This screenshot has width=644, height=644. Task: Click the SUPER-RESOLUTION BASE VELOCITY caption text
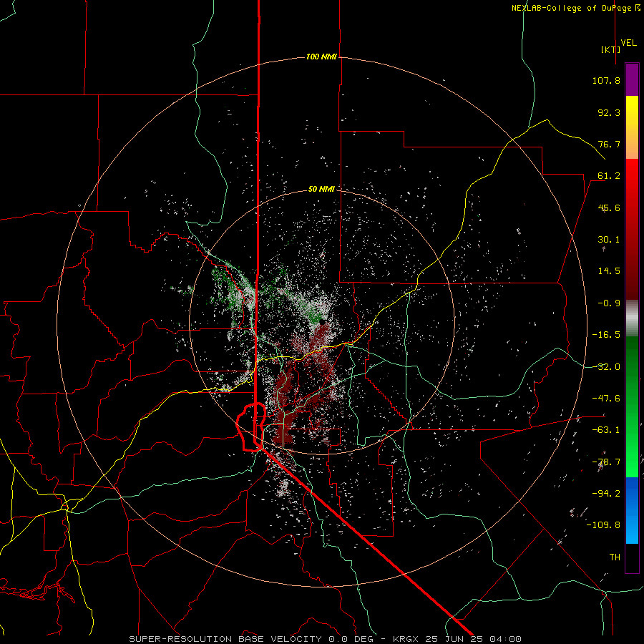[225, 639]
